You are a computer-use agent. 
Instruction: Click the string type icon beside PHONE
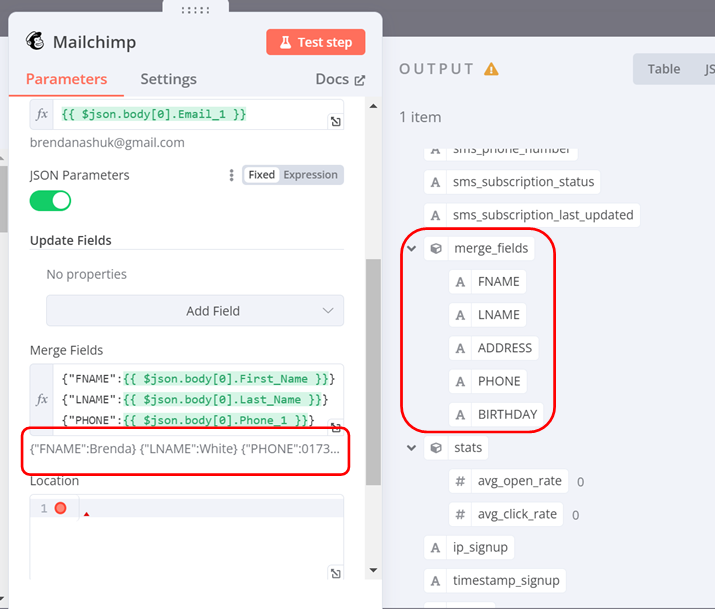[460, 382]
